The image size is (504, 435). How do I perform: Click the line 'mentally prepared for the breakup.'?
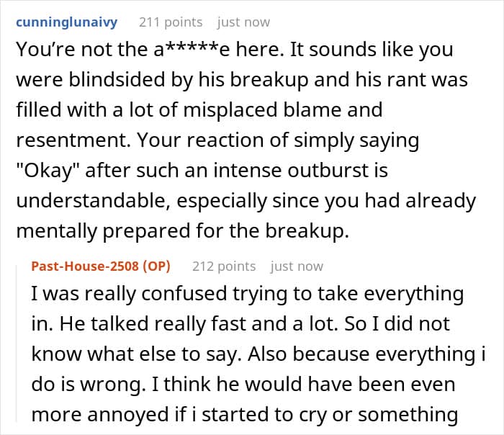coord(182,231)
